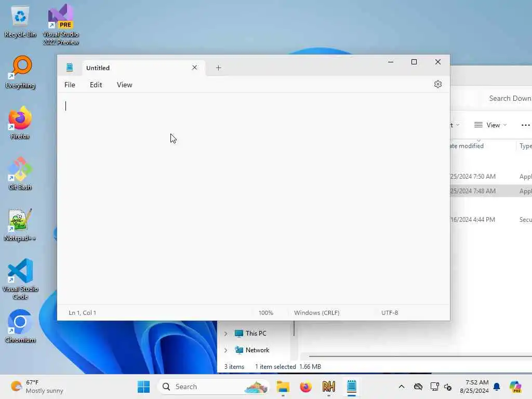
Task: Show hidden system tray icons chevron
Action: [402, 387]
